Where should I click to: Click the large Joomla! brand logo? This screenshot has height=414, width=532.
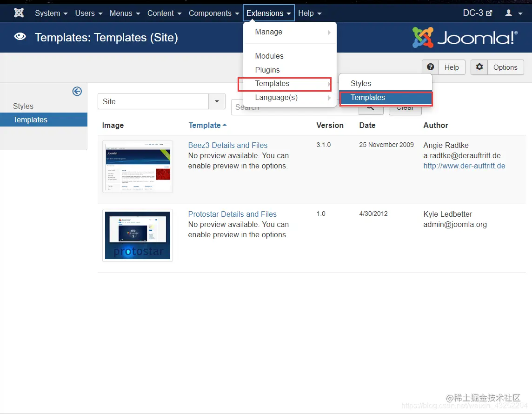pyautogui.click(x=465, y=37)
